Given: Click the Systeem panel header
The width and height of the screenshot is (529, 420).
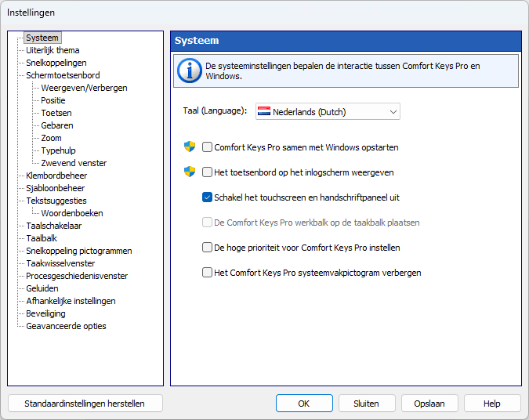Looking at the screenshot, I should pos(346,41).
